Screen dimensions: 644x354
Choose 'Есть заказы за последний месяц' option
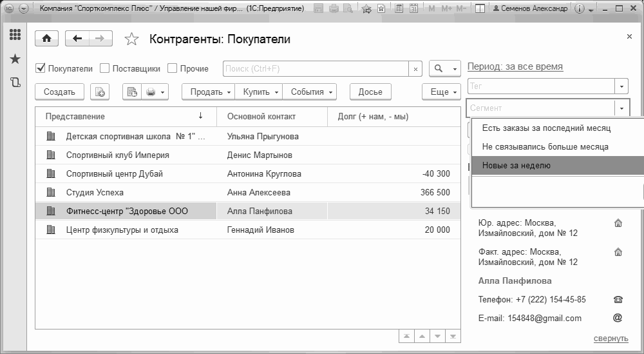pos(546,128)
